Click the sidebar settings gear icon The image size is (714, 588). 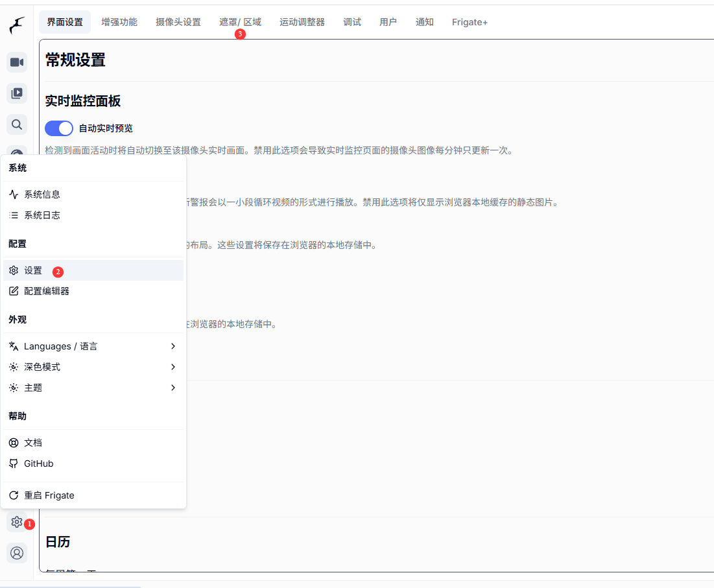tap(16, 522)
